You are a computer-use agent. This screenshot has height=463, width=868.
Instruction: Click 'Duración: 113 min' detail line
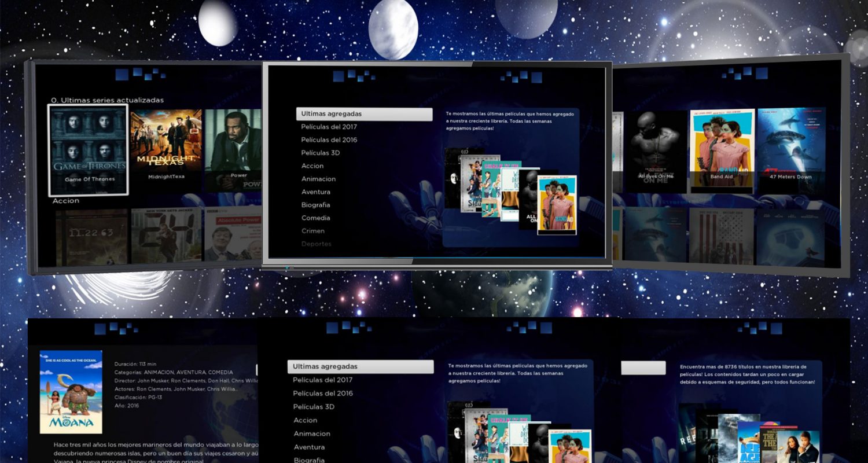tap(137, 364)
